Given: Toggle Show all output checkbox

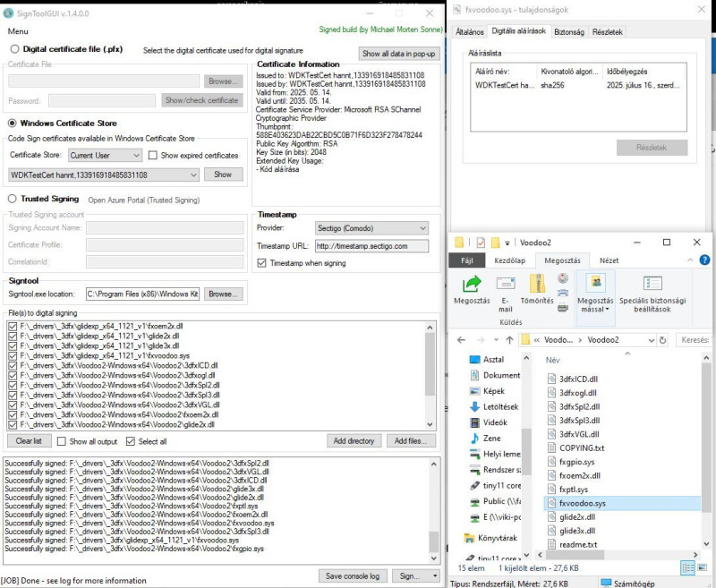Looking at the screenshot, I should (x=61, y=441).
